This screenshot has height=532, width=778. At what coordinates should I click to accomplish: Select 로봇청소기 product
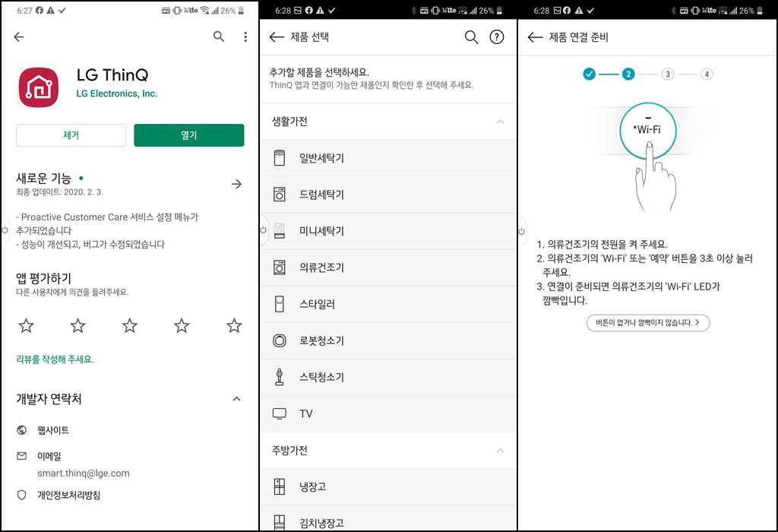click(x=388, y=340)
